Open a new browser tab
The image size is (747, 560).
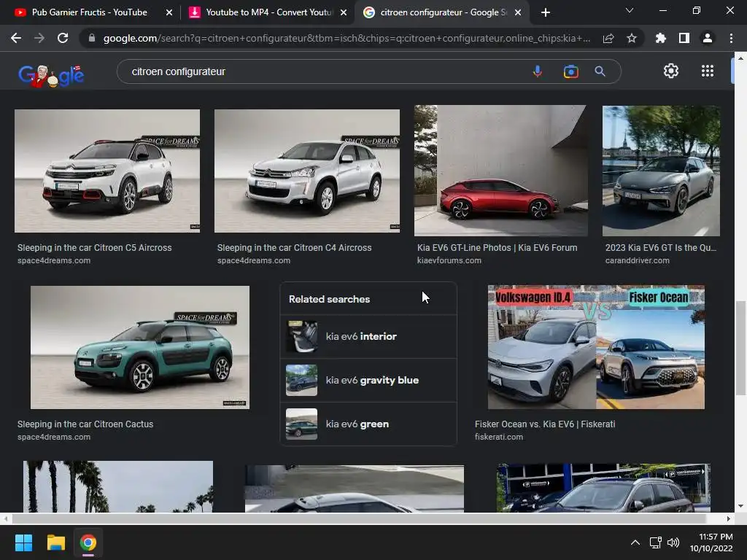(546, 12)
